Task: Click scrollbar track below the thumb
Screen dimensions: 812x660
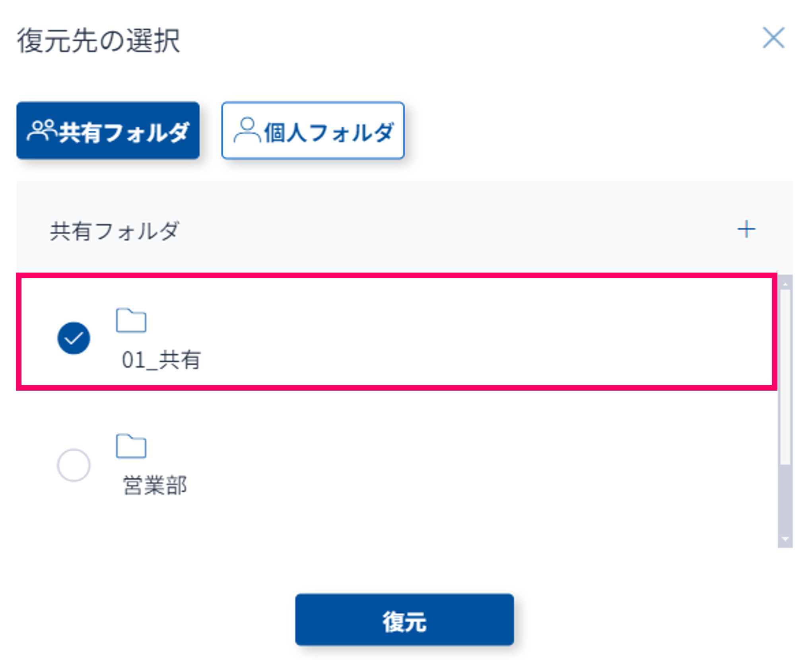Action: coord(785,501)
